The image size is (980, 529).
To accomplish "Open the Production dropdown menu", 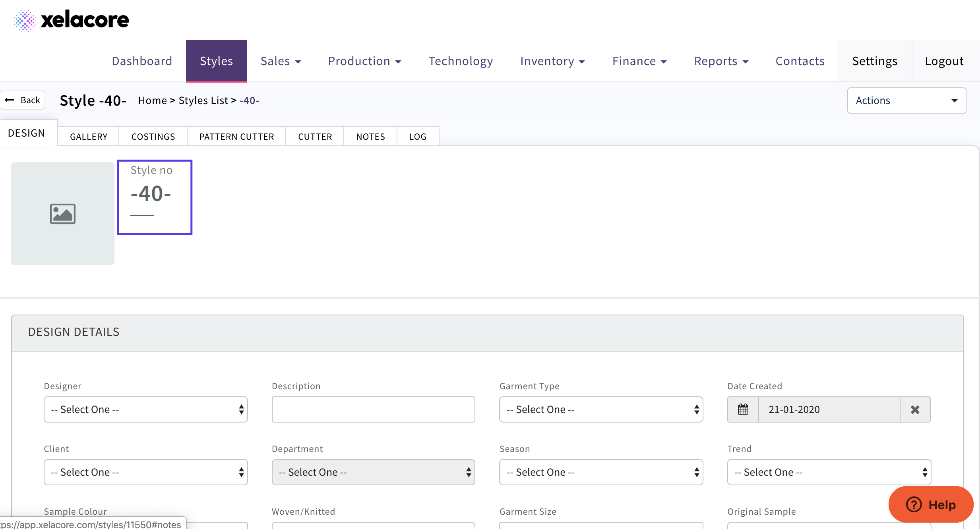I will 364,61.
